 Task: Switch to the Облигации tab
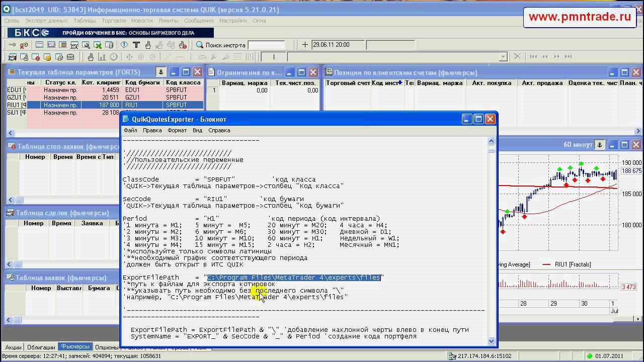point(41,347)
